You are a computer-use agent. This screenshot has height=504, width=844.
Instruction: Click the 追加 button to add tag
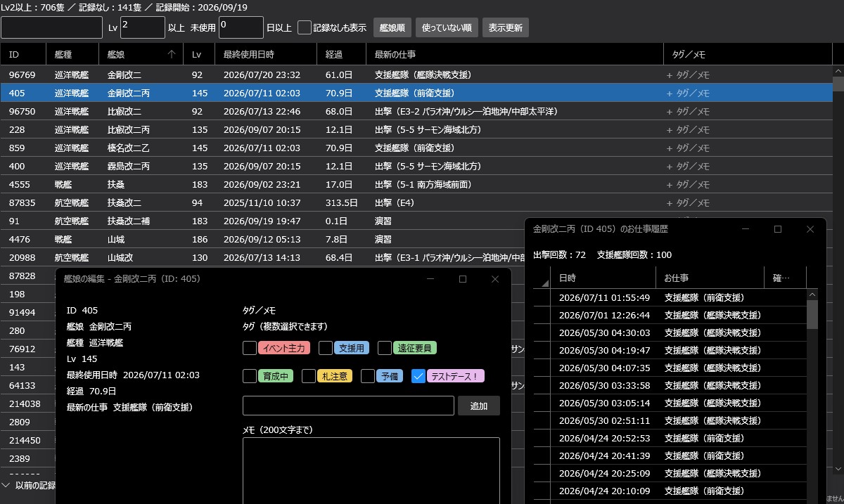[x=479, y=406]
